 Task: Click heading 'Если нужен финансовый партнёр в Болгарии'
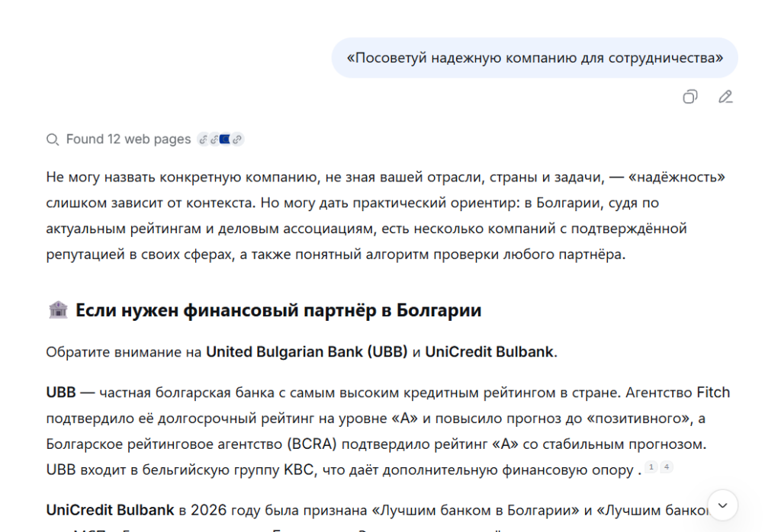tap(278, 310)
